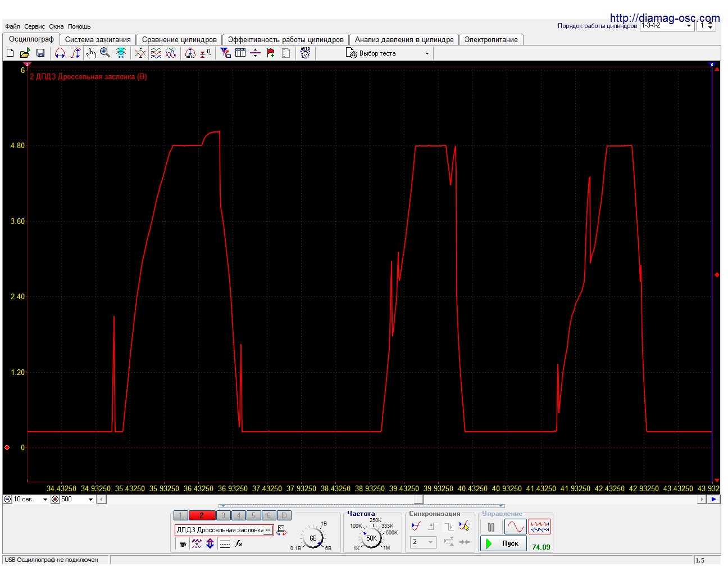Click the frequency knob showing 50K
This screenshot has height=567, width=728.
(371, 538)
